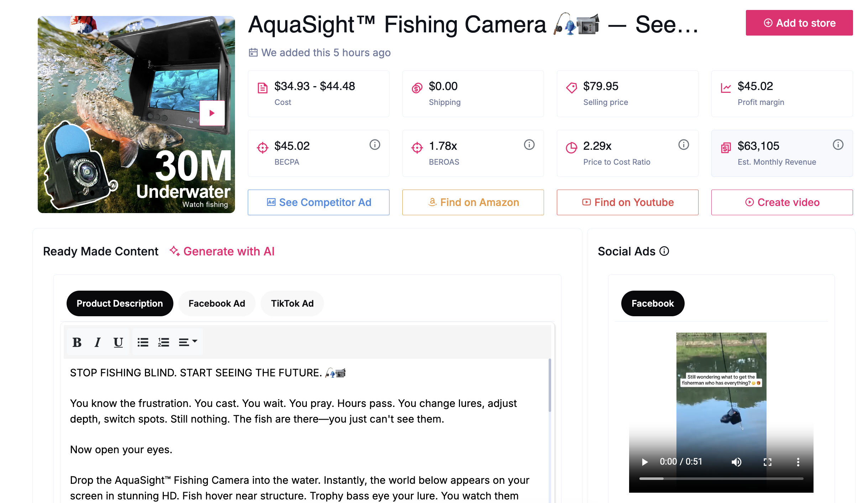
Task: Apply Italic formatting in the editor
Action: [x=97, y=342]
